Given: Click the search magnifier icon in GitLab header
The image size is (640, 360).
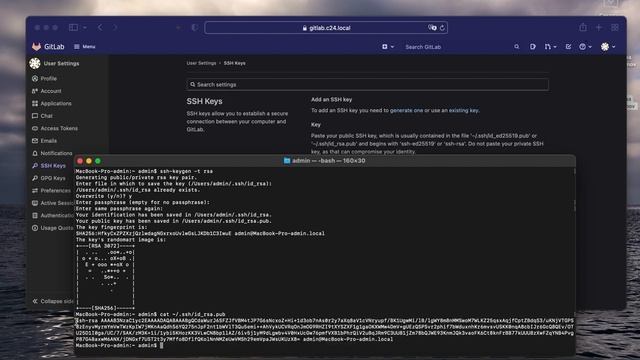Looking at the screenshot, I should pyautogui.click(x=517, y=47).
